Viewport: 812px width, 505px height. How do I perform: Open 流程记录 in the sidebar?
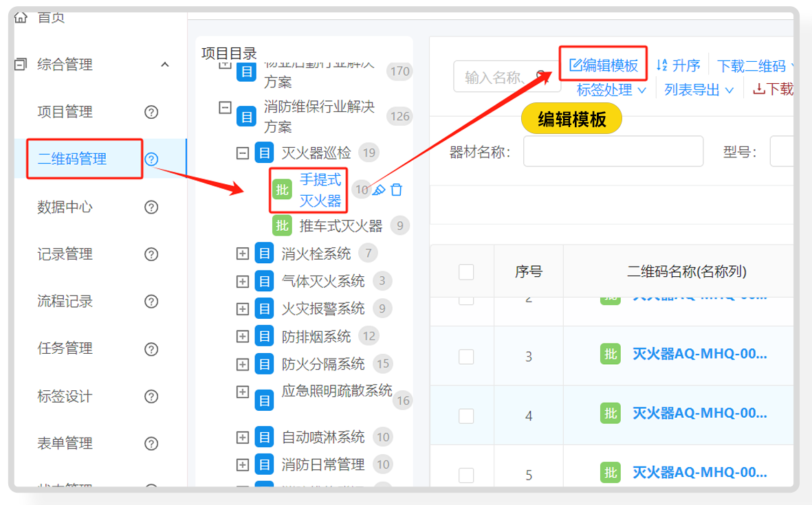click(x=65, y=301)
